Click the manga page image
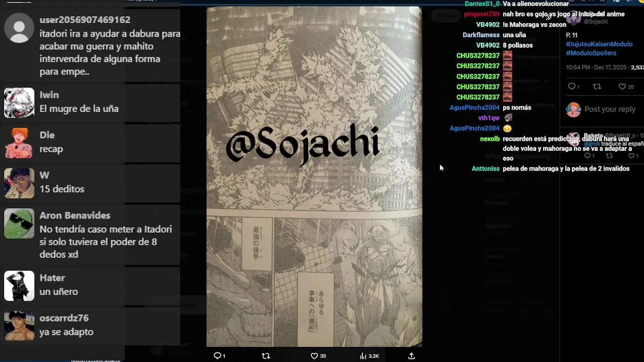Image resolution: width=644 pixels, height=362 pixels. (x=314, y=176)
